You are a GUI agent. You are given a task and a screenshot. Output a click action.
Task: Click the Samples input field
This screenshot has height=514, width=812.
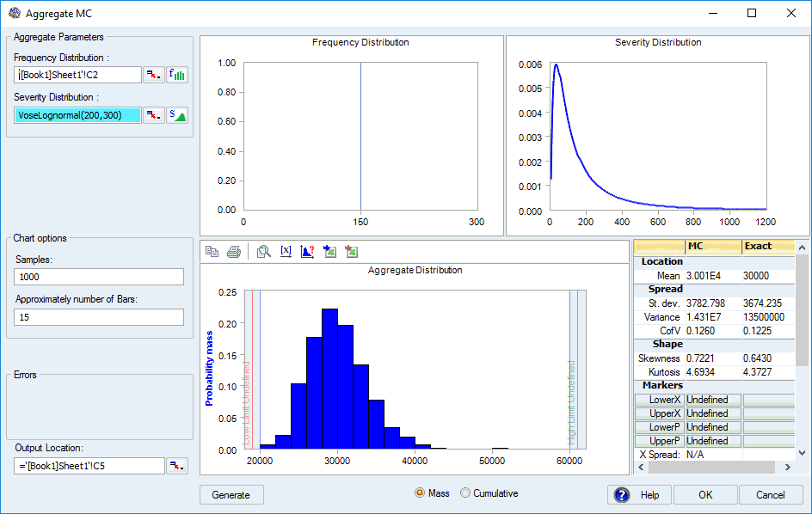[x=97, y=277]
